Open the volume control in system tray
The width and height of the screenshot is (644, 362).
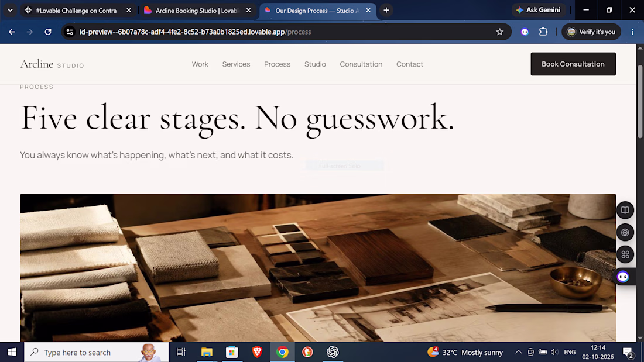point(554,352)
